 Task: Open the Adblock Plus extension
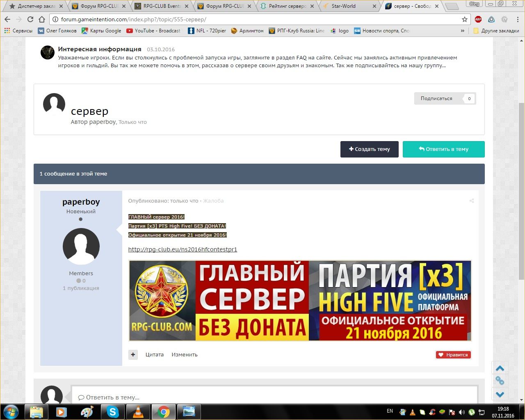[478, 19]
